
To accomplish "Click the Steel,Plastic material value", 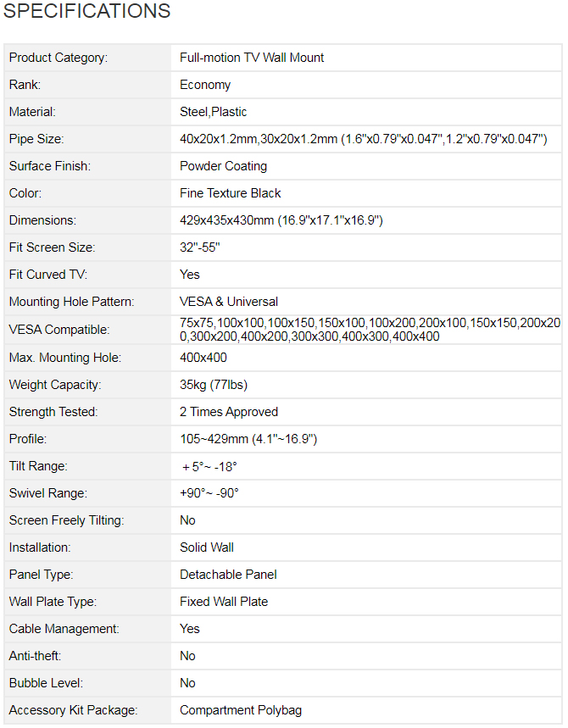I will [x=214, y=112].
